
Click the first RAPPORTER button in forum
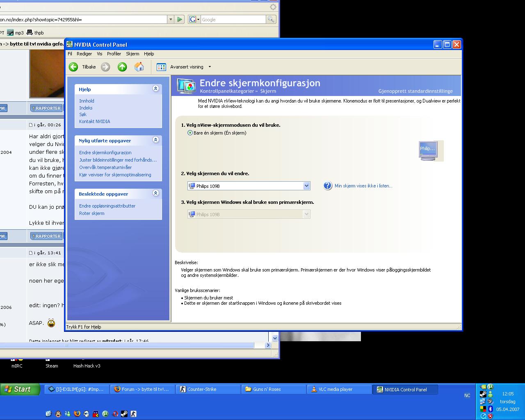pyautogui.click(x=46, y=108)
